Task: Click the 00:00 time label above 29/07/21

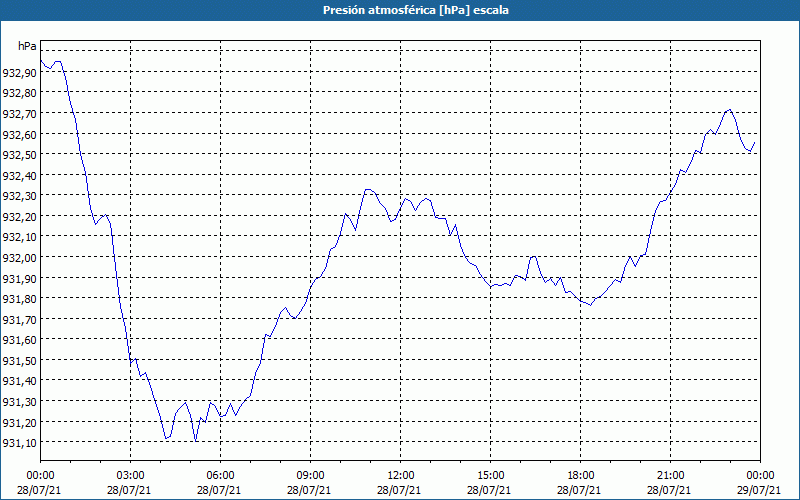Action: [x=760, y=476]
